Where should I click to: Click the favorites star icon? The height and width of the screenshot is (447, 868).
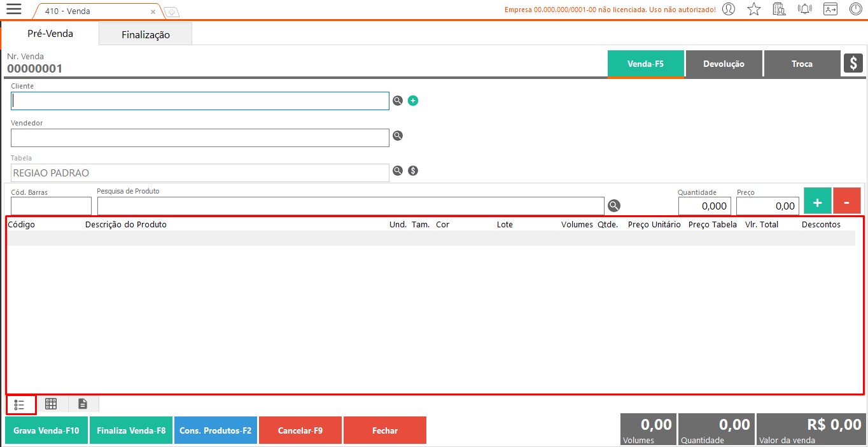click(754, 9)
